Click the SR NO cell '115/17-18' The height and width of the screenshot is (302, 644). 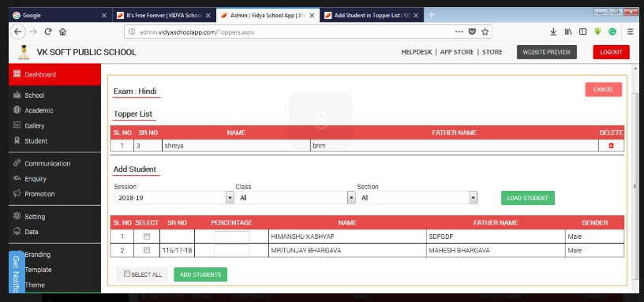tap(177, 250)
